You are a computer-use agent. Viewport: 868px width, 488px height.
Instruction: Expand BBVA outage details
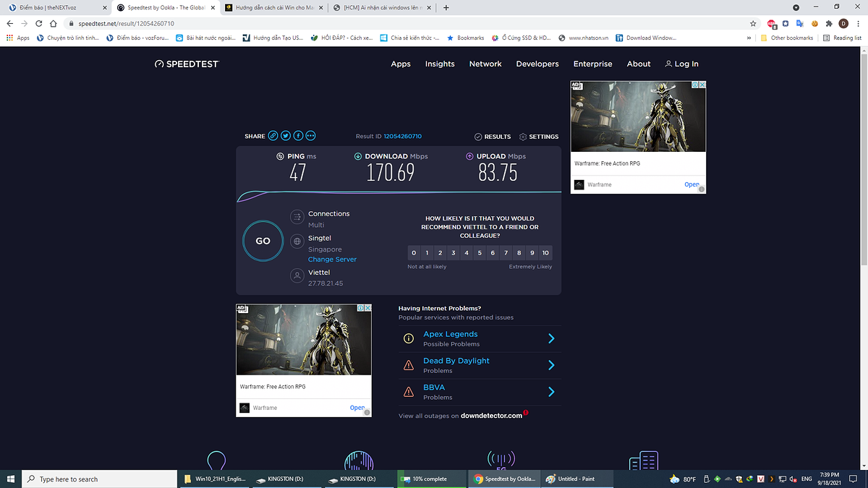(x=551, y=392)
